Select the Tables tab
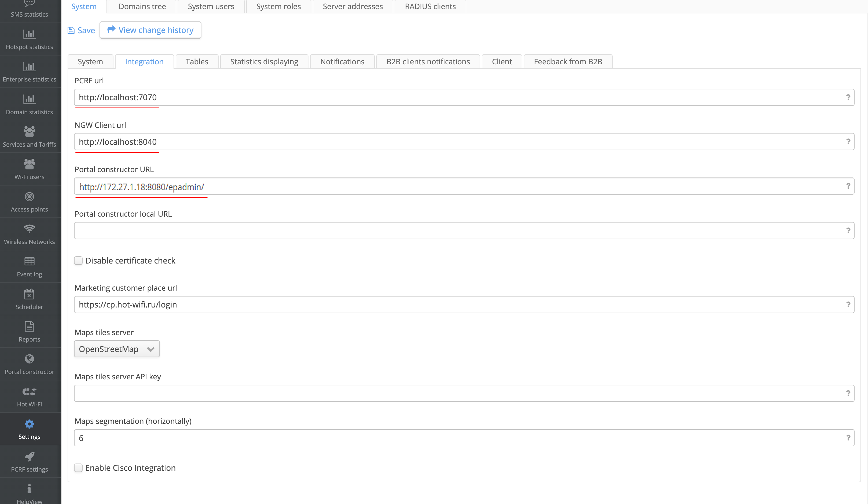Viewport: 868px width, 504px height. click(x=197, y=62)
